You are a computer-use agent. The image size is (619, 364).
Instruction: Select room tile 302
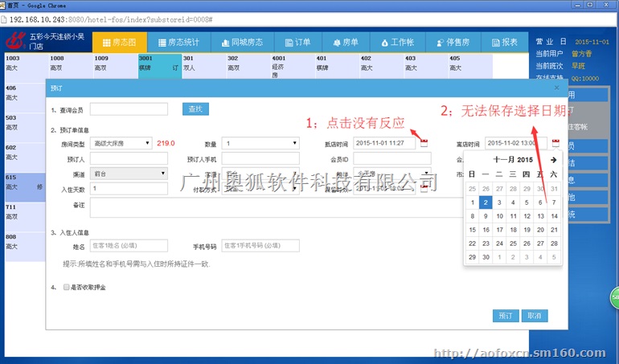pyautogui.click(x=248, y=66)
